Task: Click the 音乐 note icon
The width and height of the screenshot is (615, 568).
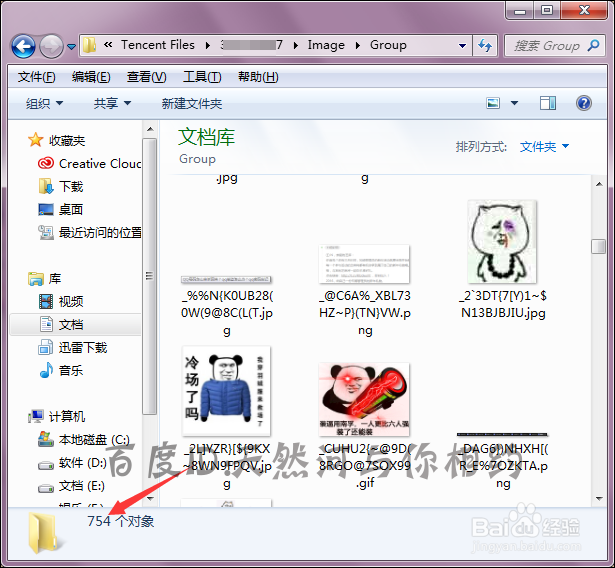Action: coord(46,370)
